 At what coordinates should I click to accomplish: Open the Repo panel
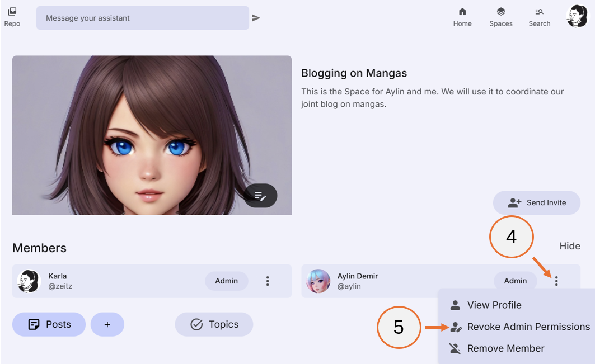click(x=11, y=16)
